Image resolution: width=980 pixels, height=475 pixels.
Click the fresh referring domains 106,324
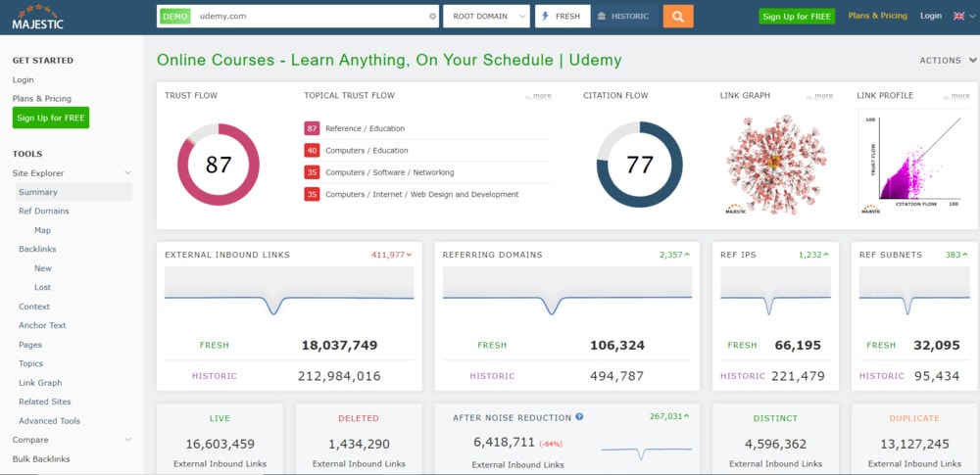tap(616, 345)
